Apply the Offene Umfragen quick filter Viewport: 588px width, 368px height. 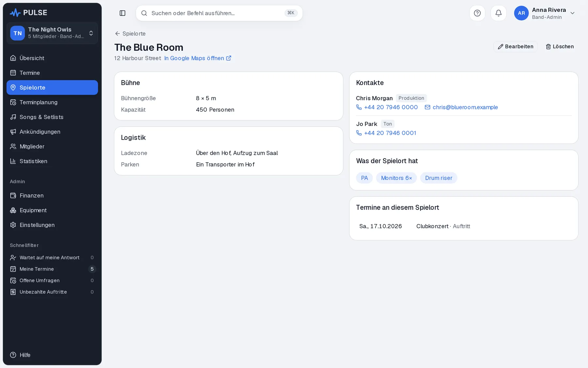52,281
